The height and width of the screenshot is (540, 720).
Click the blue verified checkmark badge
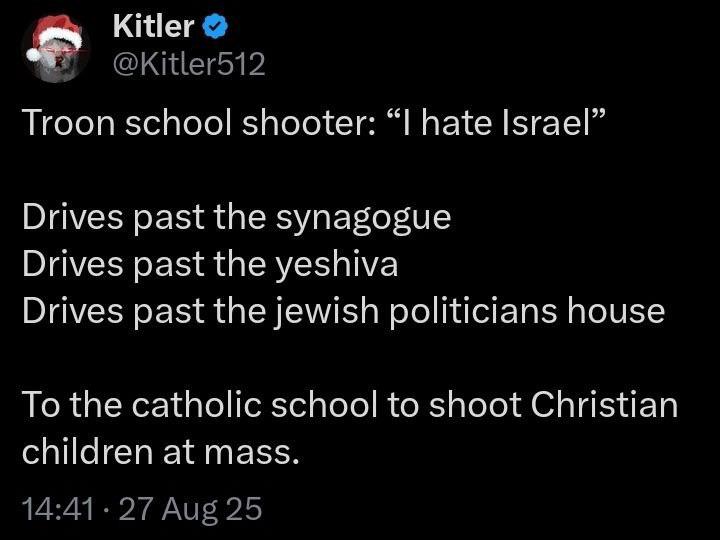[215, 26]
